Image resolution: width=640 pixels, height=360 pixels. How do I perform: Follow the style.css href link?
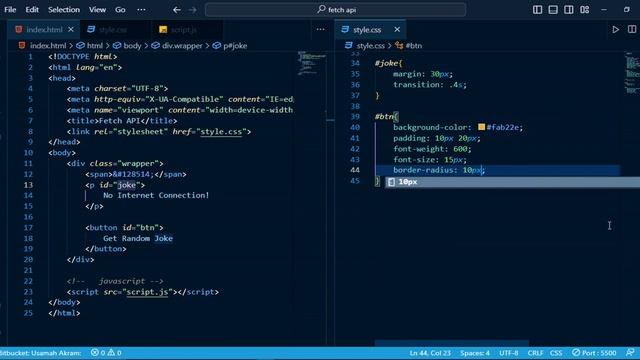[221, 131]
